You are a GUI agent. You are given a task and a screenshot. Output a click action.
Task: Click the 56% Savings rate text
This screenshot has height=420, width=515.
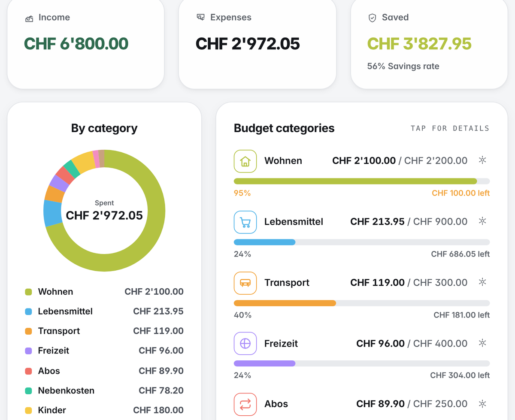tap(403, 66)
